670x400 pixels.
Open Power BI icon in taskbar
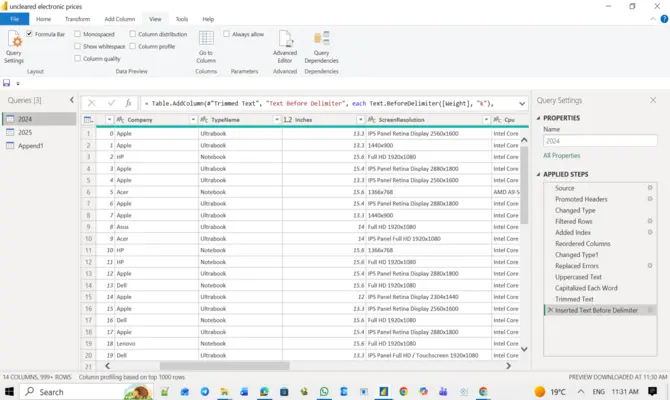(384, 391)
